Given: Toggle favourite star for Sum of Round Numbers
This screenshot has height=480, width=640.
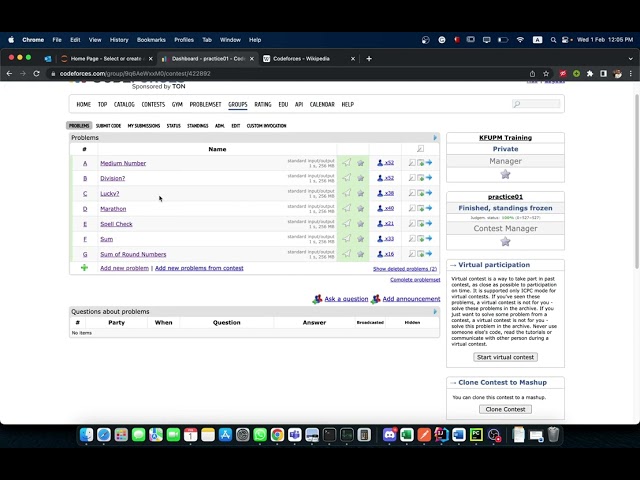Looking at the screenshot, I should (x=360, y=254).
